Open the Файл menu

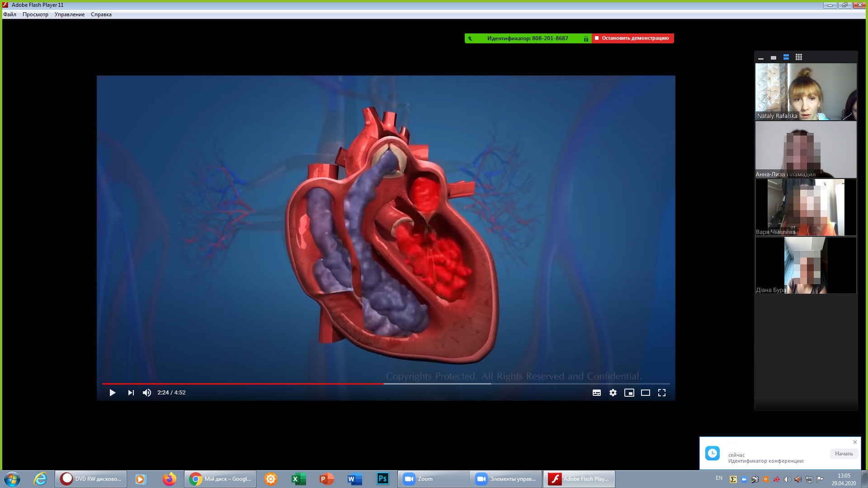9,14
